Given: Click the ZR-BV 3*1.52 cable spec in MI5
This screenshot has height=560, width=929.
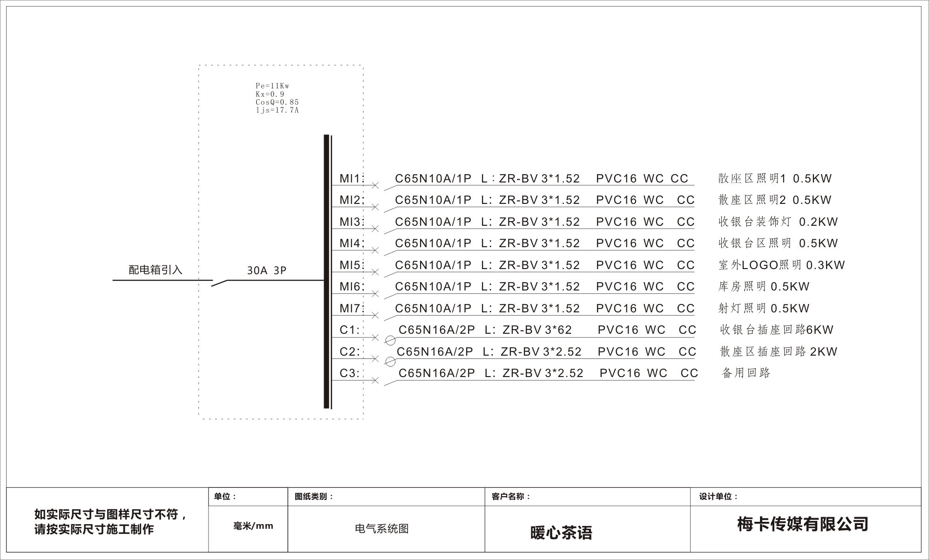Looking at the screenshot, I should point(539,265).
